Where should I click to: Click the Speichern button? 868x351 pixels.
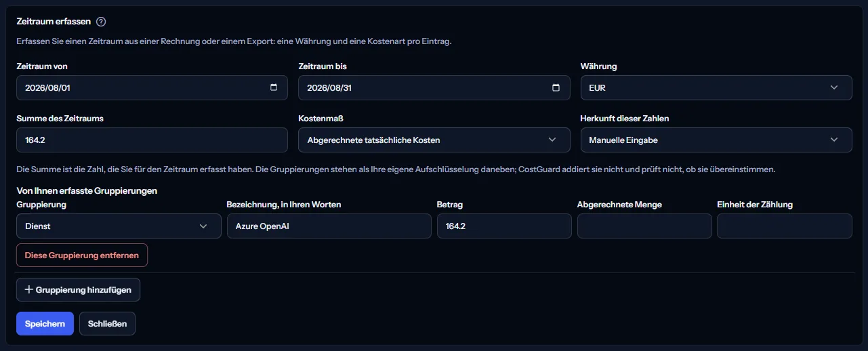[x=45, y=324]
